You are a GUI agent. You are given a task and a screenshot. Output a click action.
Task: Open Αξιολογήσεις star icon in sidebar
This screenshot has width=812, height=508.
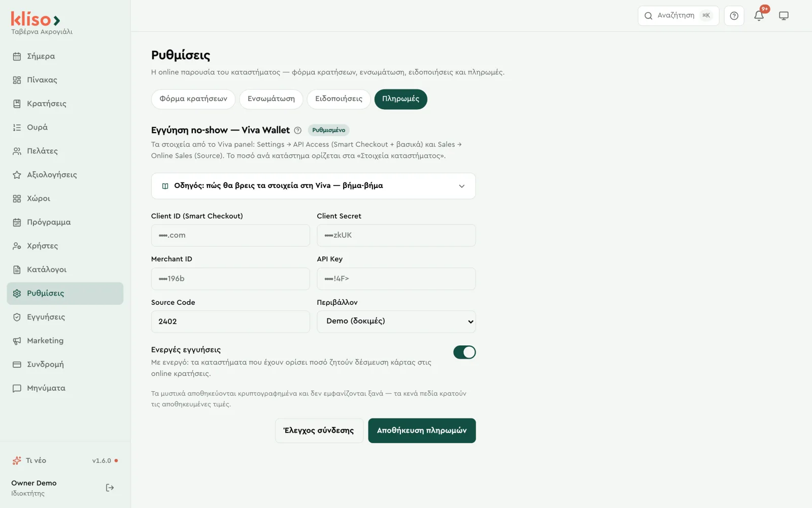tap(17, 175)
